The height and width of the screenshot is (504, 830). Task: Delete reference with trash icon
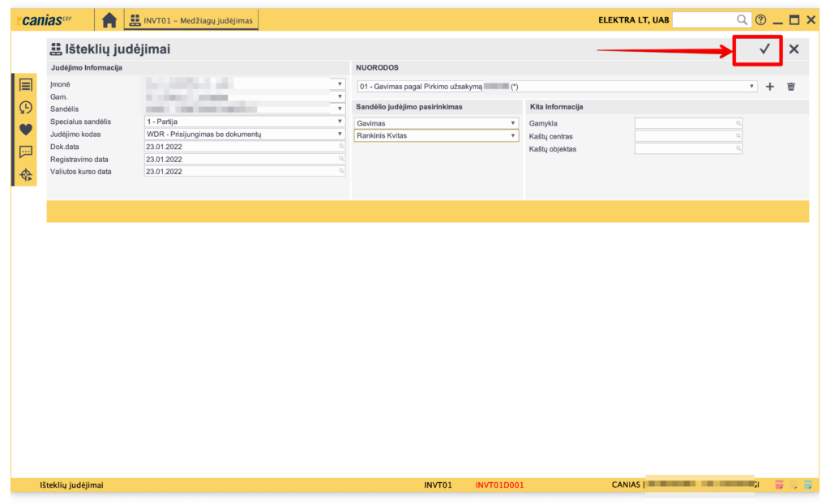791,87
